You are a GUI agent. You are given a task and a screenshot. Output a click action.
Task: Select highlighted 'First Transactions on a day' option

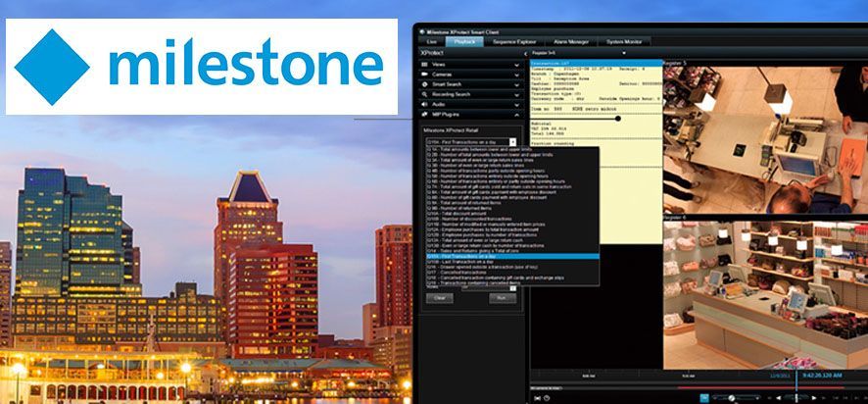tap(512, 256)
